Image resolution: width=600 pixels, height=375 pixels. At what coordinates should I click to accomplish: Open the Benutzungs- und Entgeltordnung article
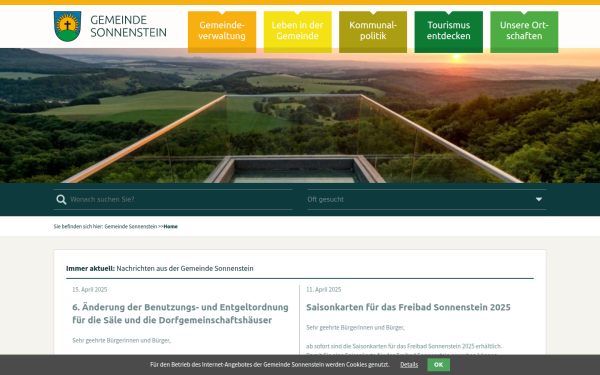(180, 313)
